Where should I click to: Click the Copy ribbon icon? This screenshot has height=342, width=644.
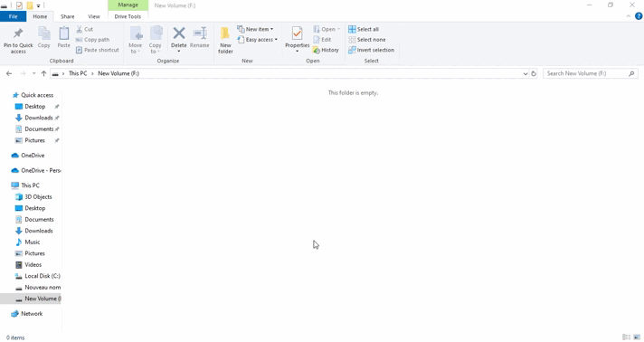(44, 37)
